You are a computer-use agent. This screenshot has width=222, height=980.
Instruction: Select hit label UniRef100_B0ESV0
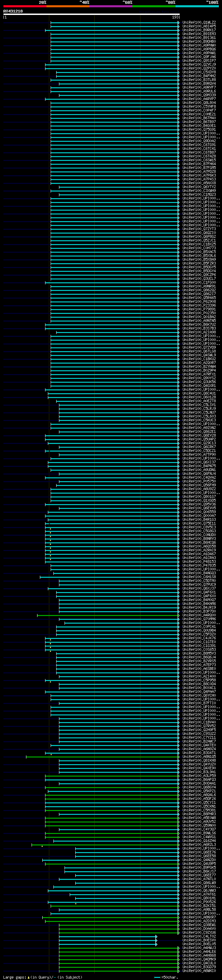click(x=199, y=941)
